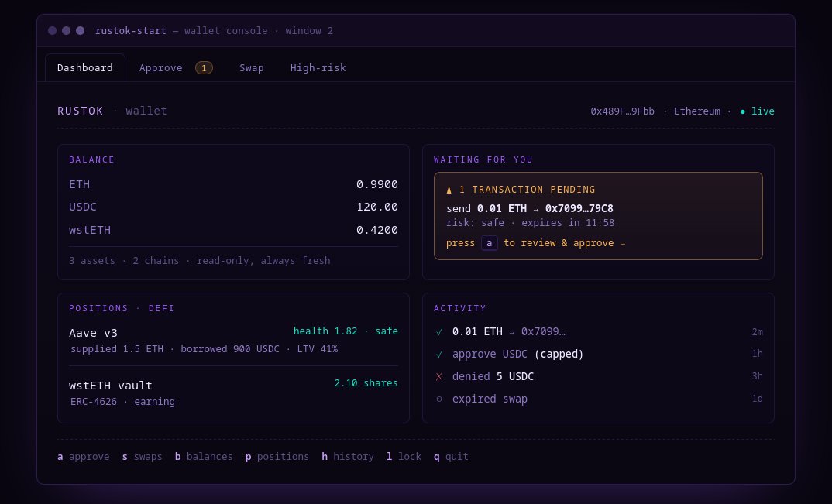Click the '3h' activity timestamp

pos(757,376)
